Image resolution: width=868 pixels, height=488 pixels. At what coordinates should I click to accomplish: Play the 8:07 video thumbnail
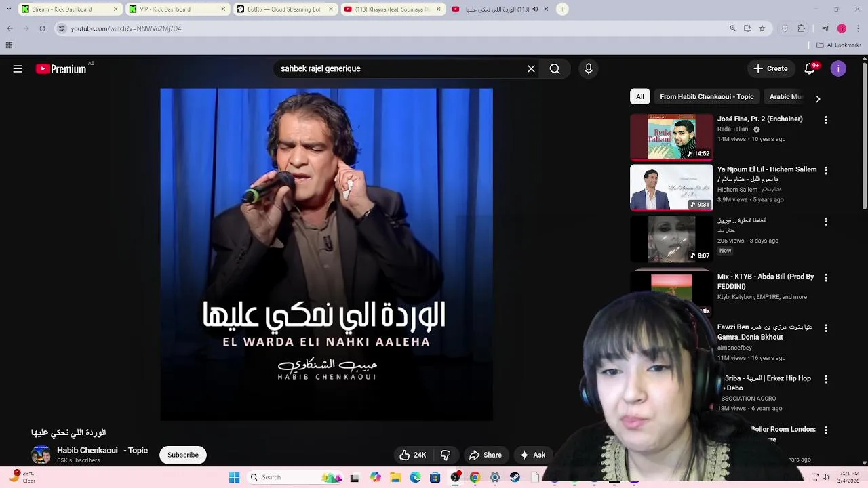[671, 239]
